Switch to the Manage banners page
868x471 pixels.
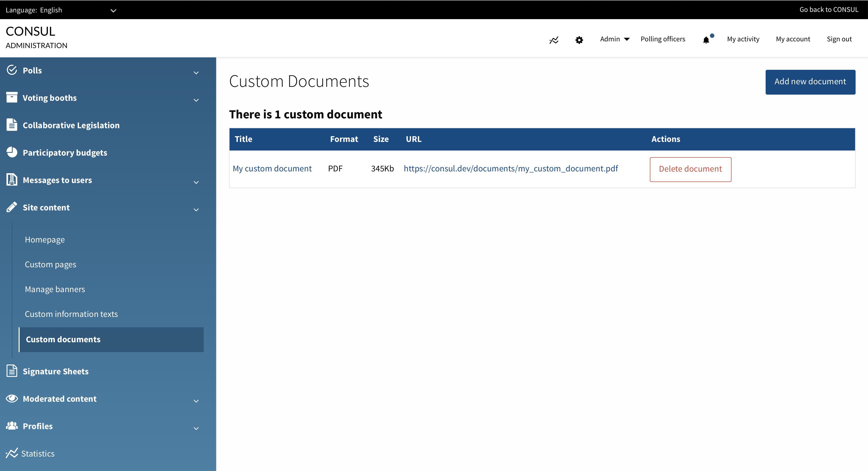tap(55, 289)
